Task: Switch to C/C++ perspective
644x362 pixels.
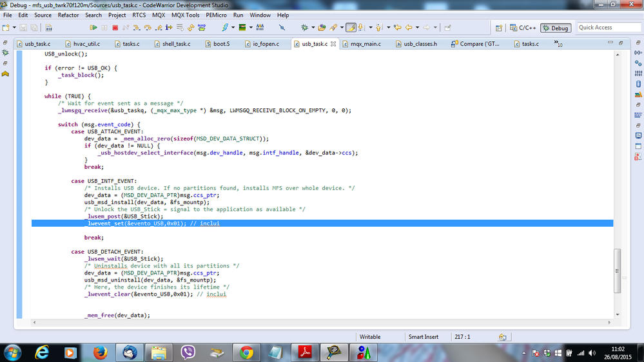Action: click(x=523, y=28)
